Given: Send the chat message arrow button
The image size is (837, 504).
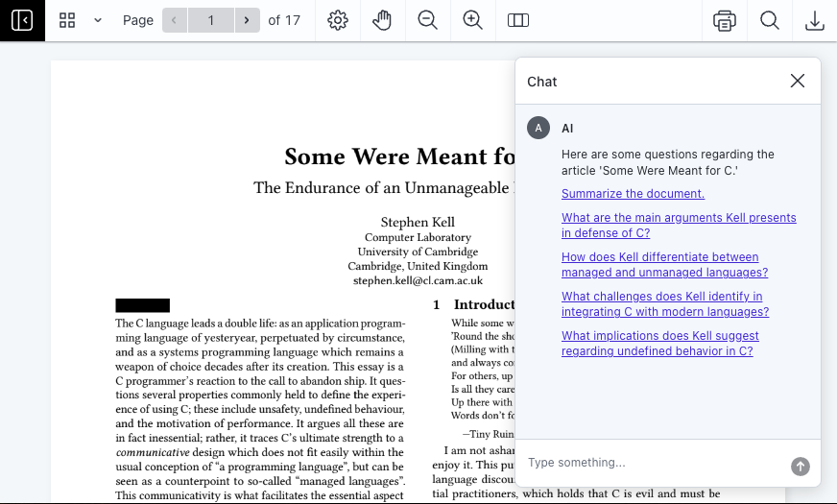Looking at the screenshot, I should click(x=801, y=467).
